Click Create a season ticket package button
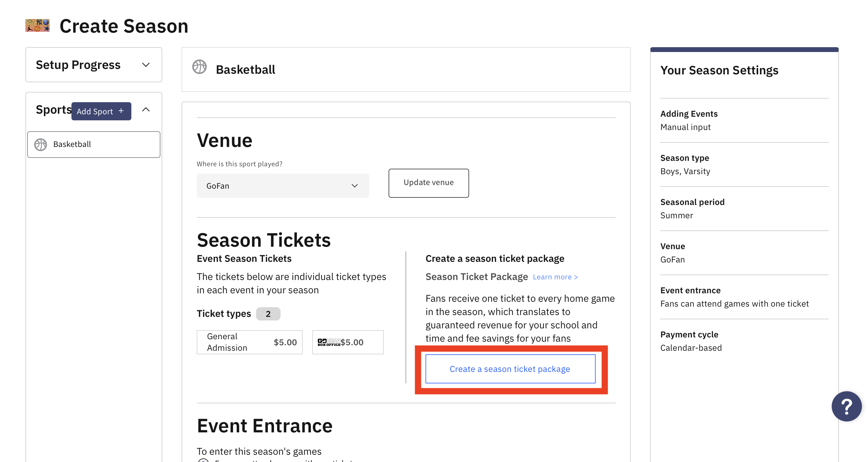This screenshot has width=868, height=462. pyautogui.click(x=510, y=369)
